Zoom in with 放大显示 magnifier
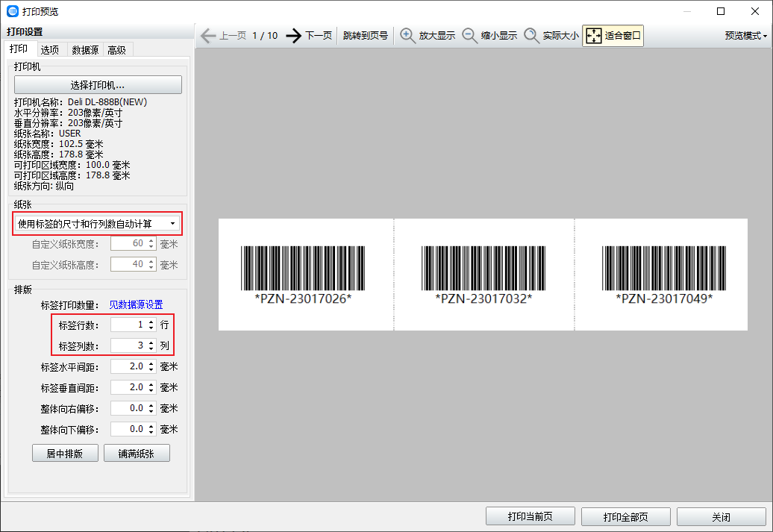 coord(428,36)
